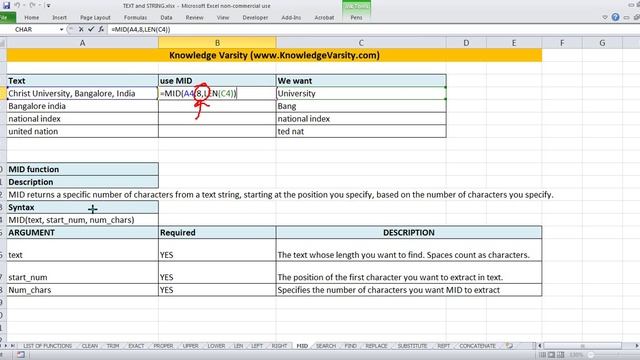Open the File tab
Image resolution: width=640 pixels, height=360 pixels.
(7, 18)
